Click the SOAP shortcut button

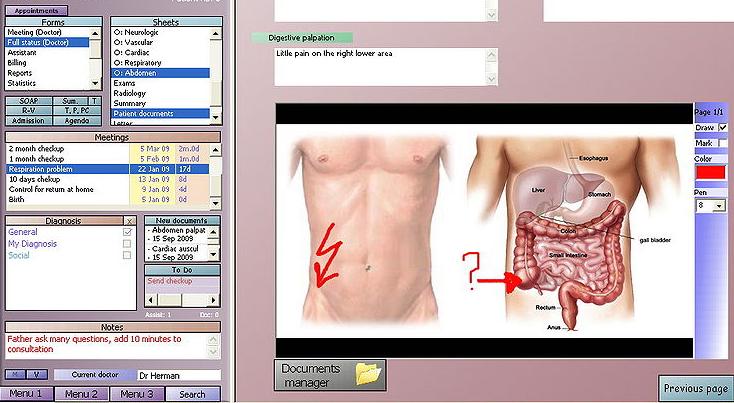click(x=28, y=101)
